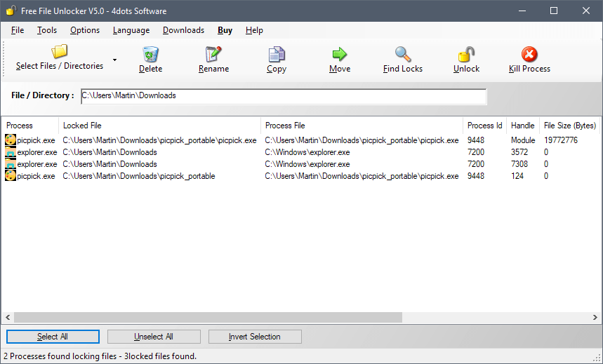Viewport: 603px width, 364px height.
Task: Click the handle value 7308
Action: point(519,164)
